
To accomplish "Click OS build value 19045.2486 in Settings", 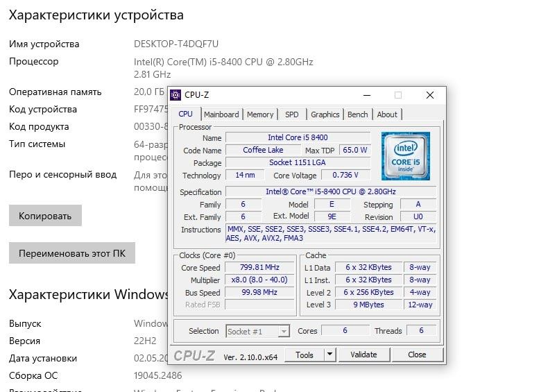I will [x=157, y=375].
